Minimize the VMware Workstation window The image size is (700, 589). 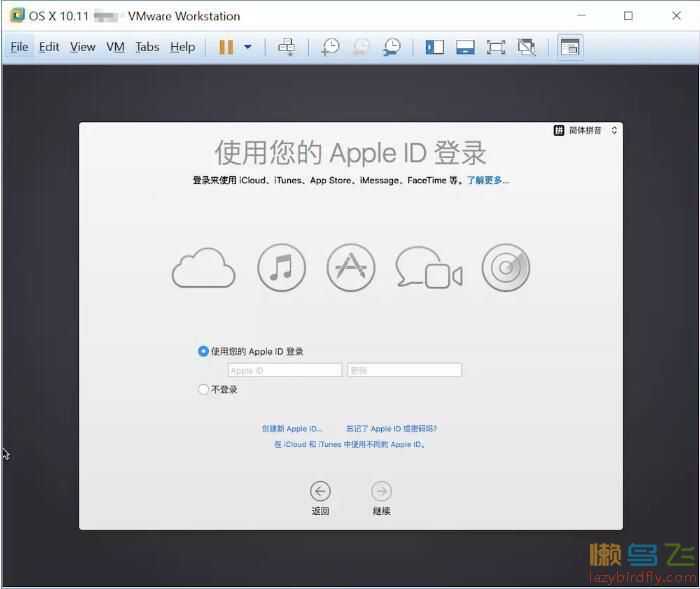pos(581,16)
